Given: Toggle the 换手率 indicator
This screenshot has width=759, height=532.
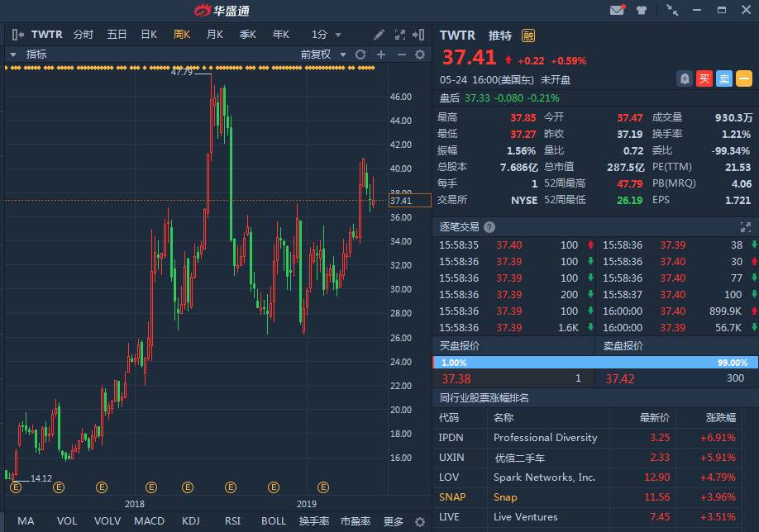Looking at the screenshot, I should (x=314, y=521).
